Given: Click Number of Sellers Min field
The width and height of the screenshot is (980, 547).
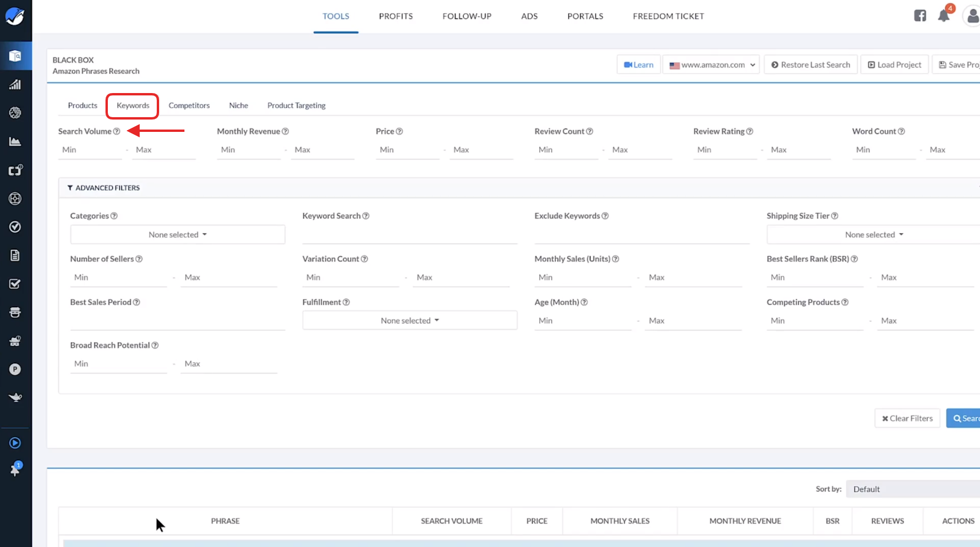Looking at the screenshot, I should click(118, 278).
